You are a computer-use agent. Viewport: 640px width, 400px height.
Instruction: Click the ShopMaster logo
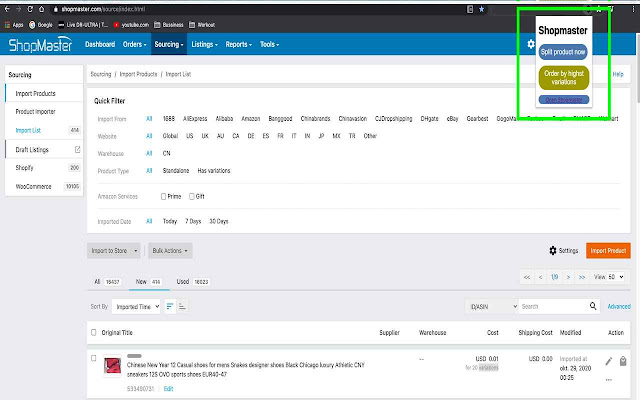tap(40, 44)
